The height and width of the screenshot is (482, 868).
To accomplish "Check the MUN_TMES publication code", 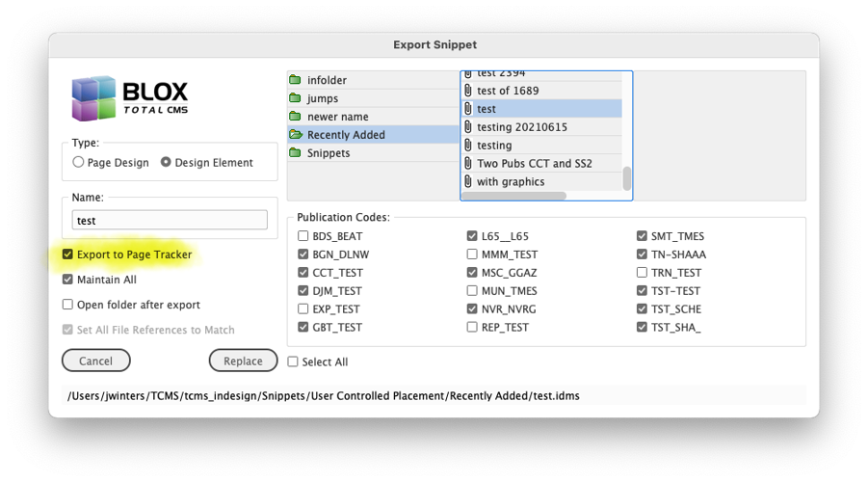I will click(x=472, y=291).
